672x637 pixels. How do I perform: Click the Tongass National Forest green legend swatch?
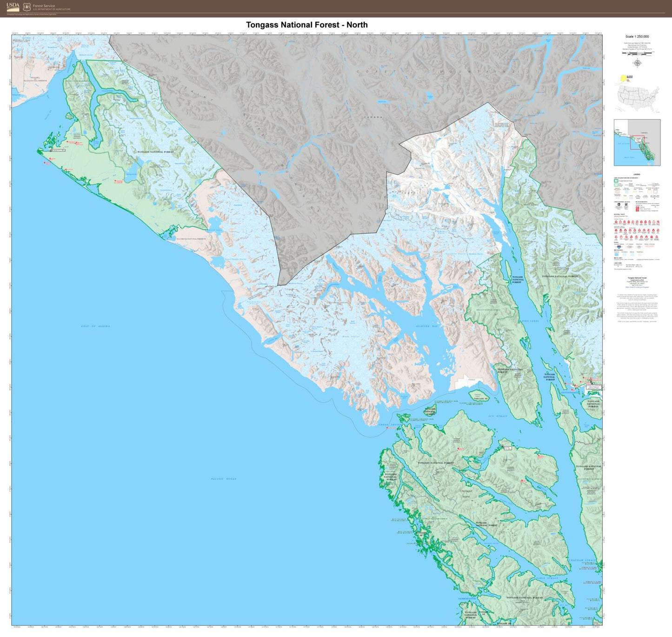click(x=616, y=181)
